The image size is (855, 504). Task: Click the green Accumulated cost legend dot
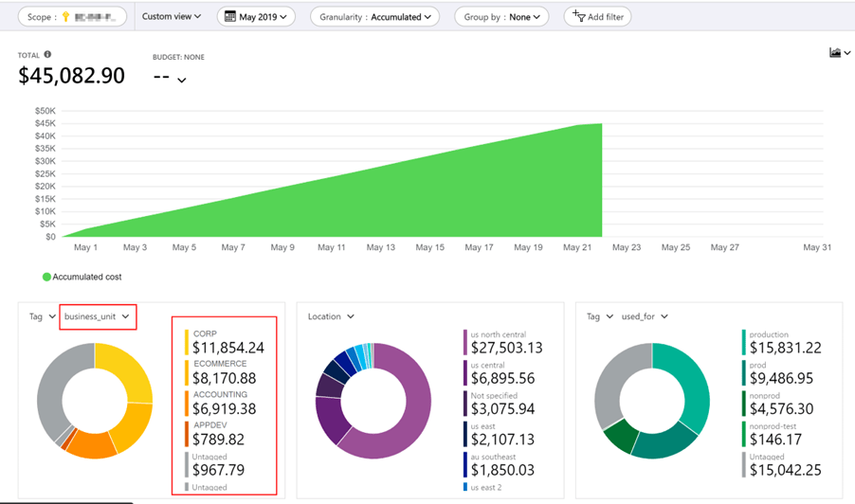click(46, 277)
